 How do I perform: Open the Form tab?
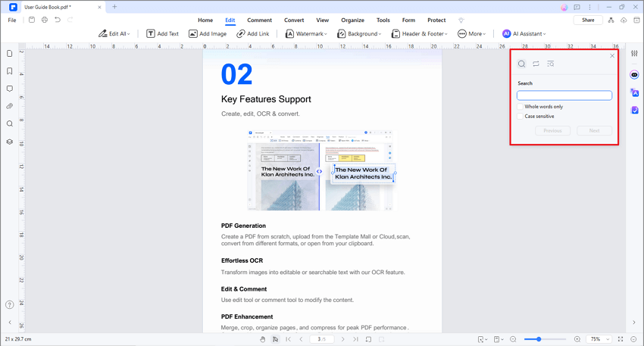point(408,20)
